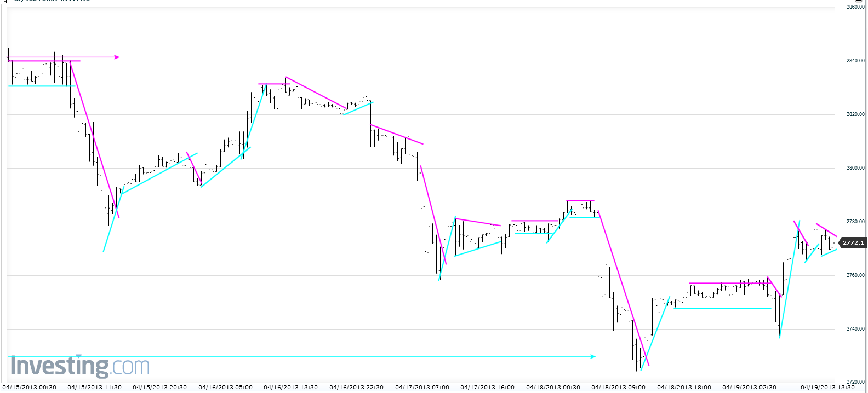
Task: Click the 04/18/2013 09:00 time label
Action: 619,388
